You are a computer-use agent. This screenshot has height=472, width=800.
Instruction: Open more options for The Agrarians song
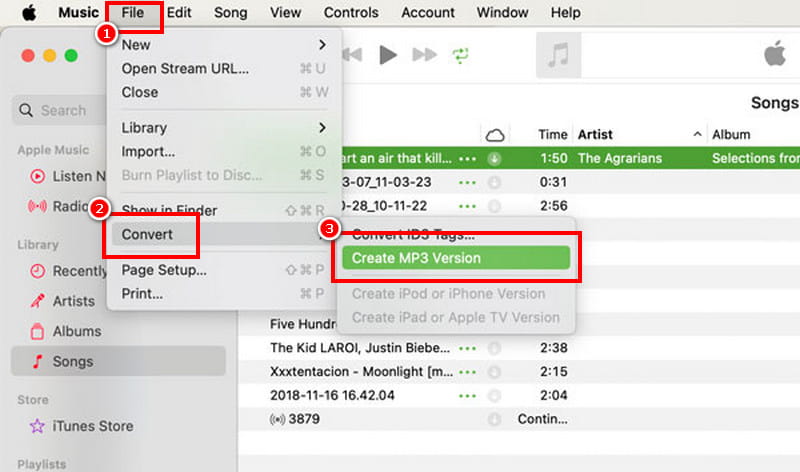[467, 159]
